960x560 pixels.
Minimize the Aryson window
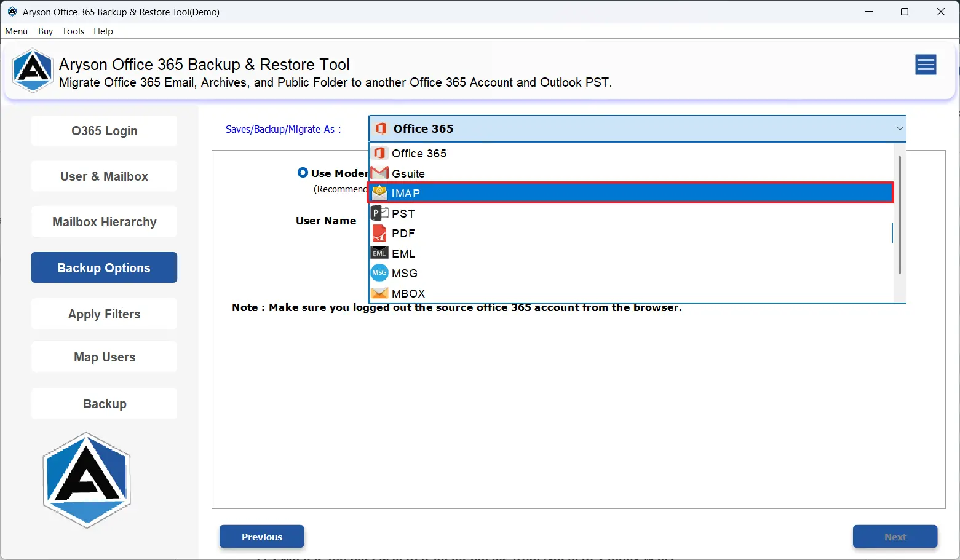point(868,12)
